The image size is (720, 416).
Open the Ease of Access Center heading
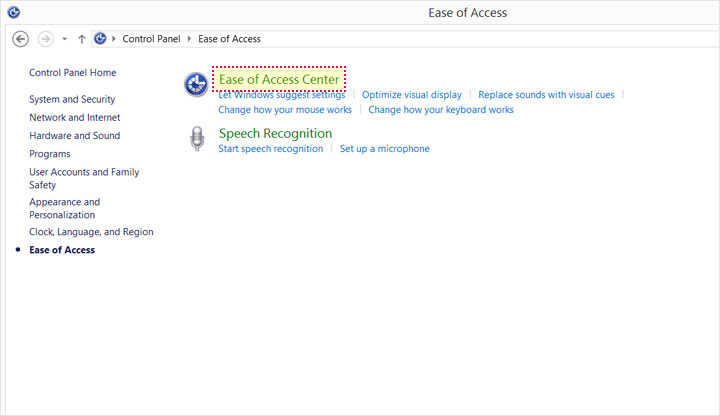(279, 79)
